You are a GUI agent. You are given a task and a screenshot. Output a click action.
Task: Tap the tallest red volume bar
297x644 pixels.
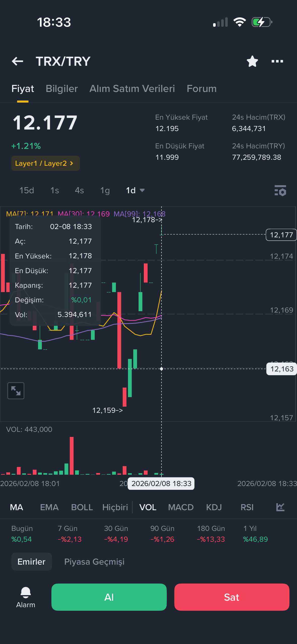72,456
